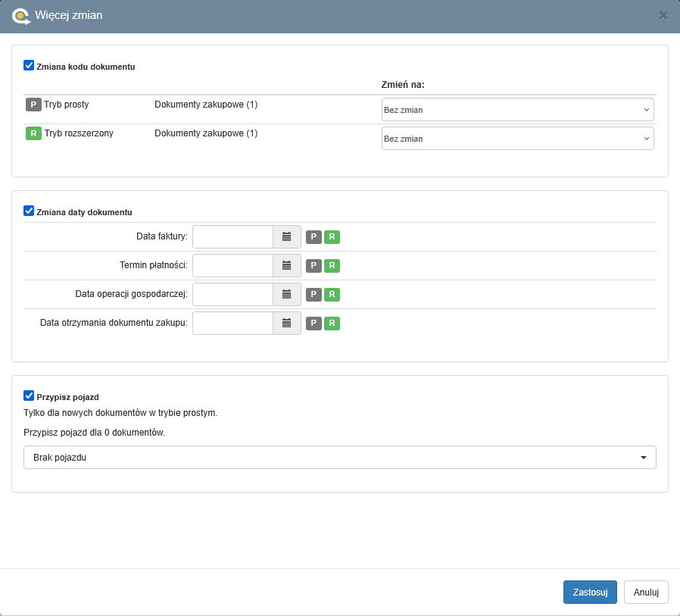Image resolution: width=680 pixels, height=616 pixels.
Task: Open calendar picker for Termin płatności
Action: 286,266
